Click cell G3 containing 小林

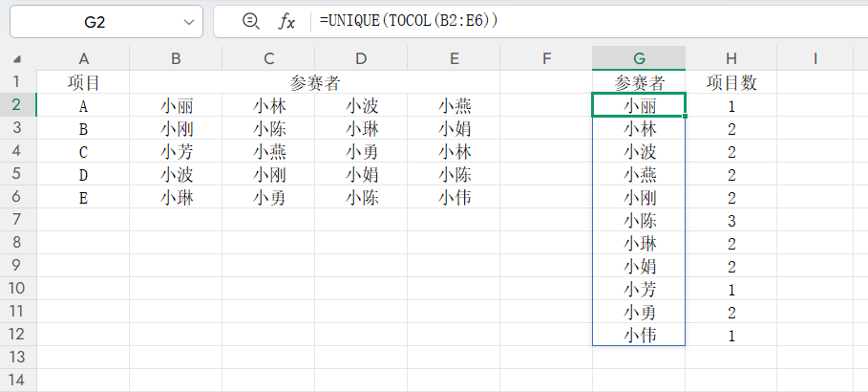pos(639,129)
